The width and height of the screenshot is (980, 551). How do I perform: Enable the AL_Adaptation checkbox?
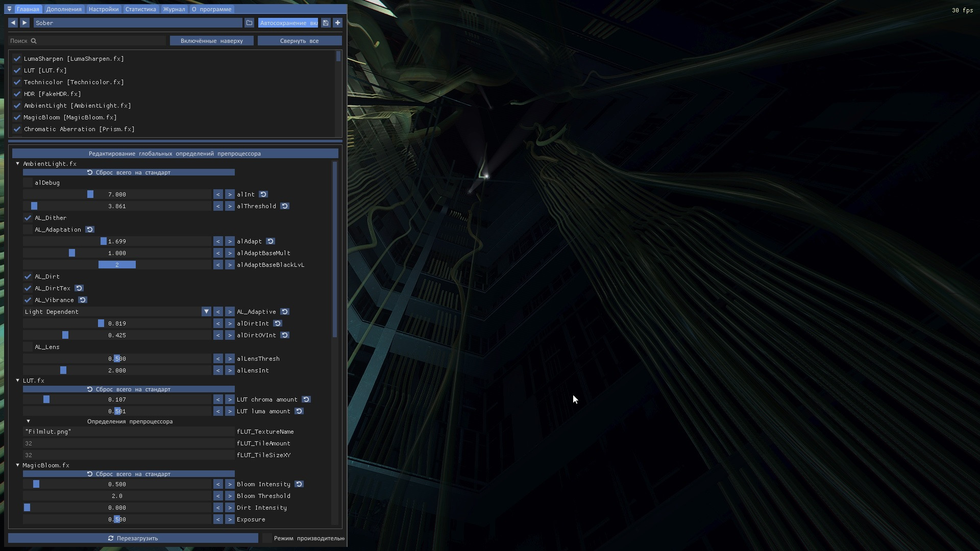pyautogui.click(x=28, y=229)
